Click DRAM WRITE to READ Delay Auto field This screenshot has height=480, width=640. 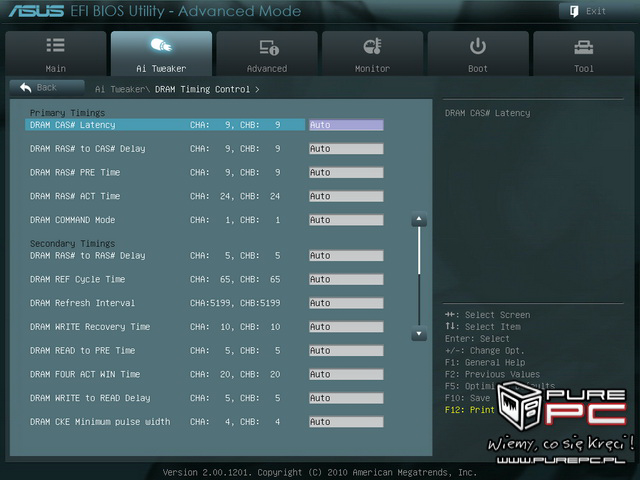(x=346, y=398)
